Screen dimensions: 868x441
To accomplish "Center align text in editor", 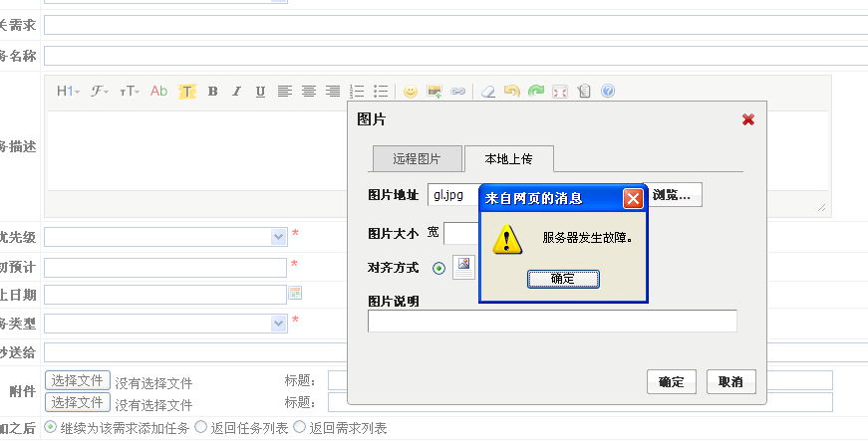I will [308, 92].
